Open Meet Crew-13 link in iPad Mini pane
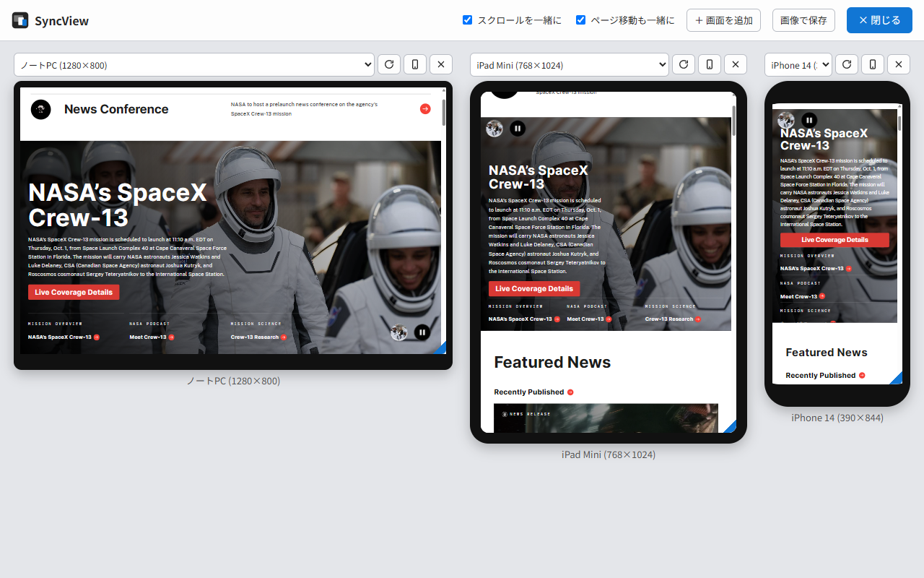The image size is (924, 578). 589,319
